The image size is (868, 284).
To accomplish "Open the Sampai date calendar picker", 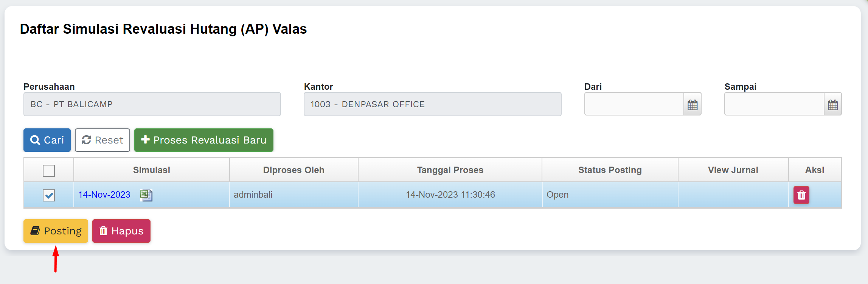I will pos(832,105).
